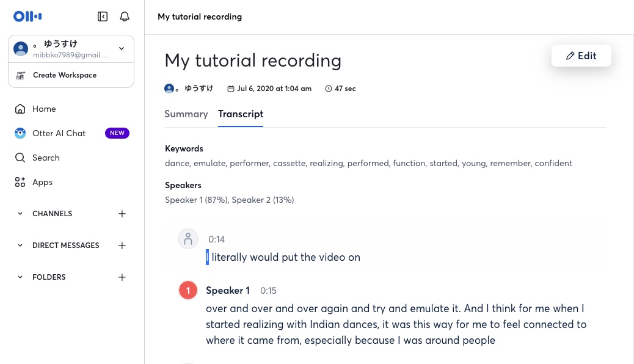Click keyword 'performer'
The height and width of the screenshot is (364, 634).
coord(249,163)
